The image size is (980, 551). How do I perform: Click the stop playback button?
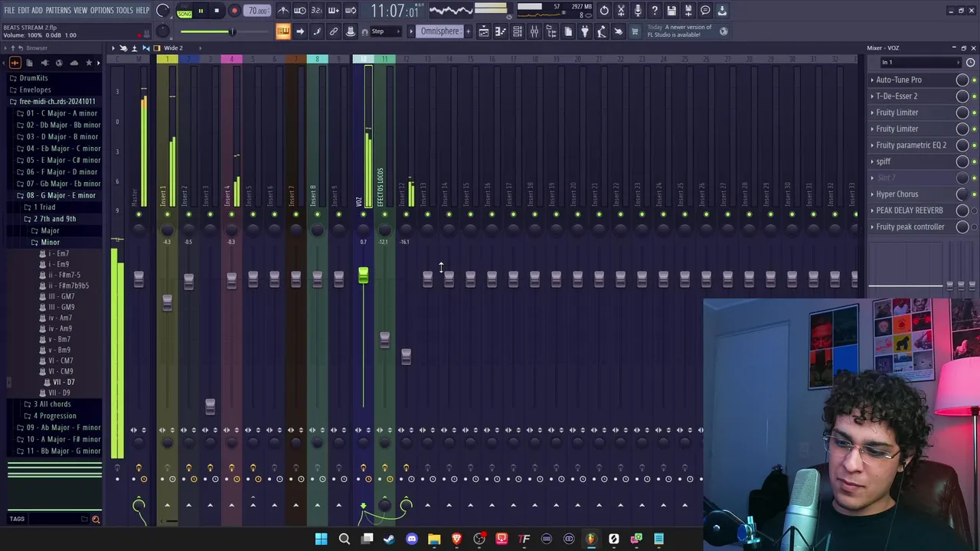pos(217,11)
